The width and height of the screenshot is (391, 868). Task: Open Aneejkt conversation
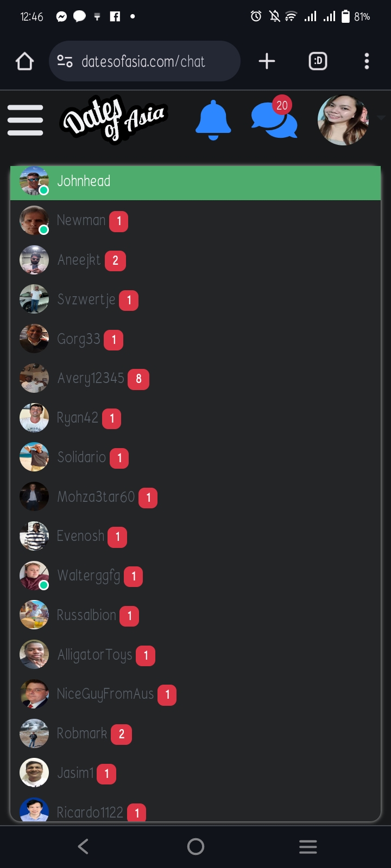(195, 260)
